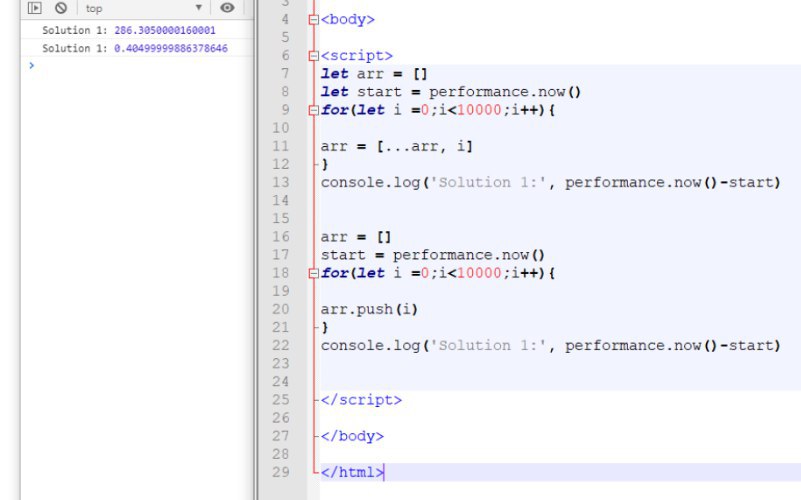
Task: Click the closing </body> tag
Action: 352,436
